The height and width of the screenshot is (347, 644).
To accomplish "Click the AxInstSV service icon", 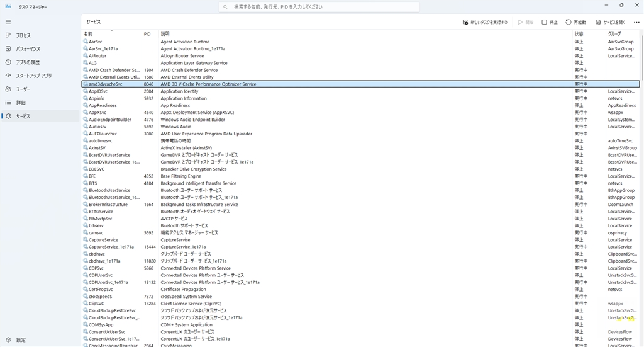I will coord(86,147).
